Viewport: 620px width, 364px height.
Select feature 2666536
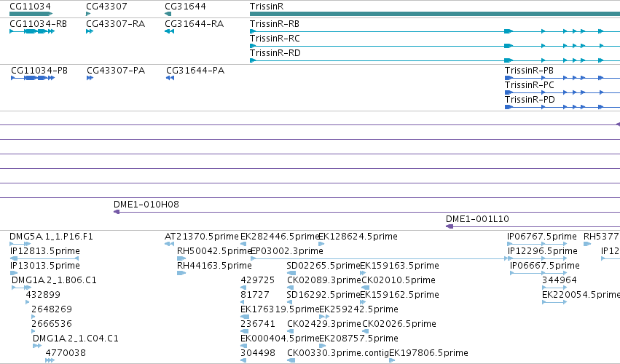pyautogui.click(x=52, y=324)
